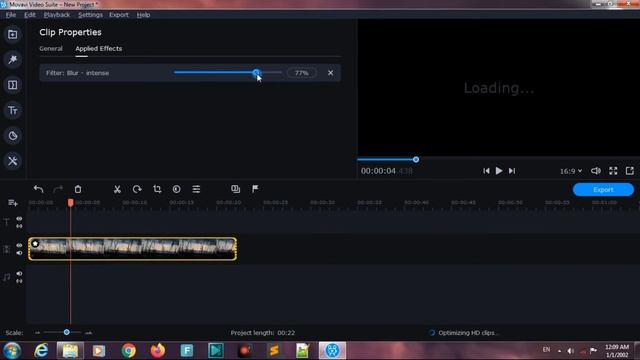Open the Playback menu
Image resolution: width=640 pixels, height=360 pixels.
click(x=57, y=15)
